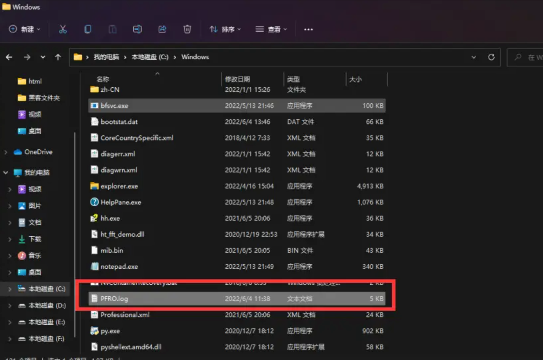Click the Delete trash icon

click(x=187, y=29)
